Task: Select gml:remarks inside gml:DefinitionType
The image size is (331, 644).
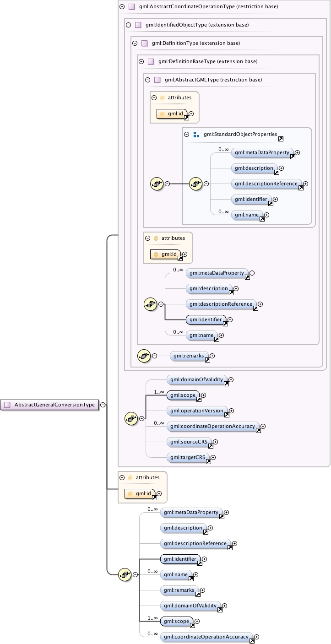Action: point(190,356)
